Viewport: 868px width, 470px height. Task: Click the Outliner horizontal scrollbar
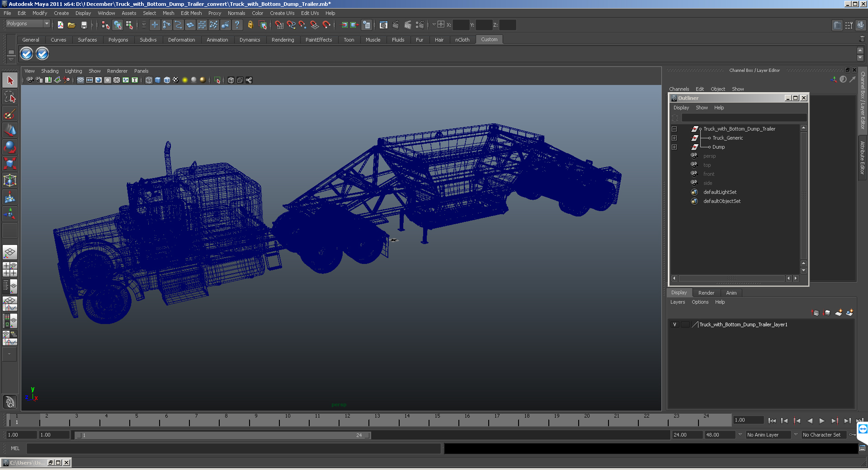pyautogui.click(x=731, y=278)
